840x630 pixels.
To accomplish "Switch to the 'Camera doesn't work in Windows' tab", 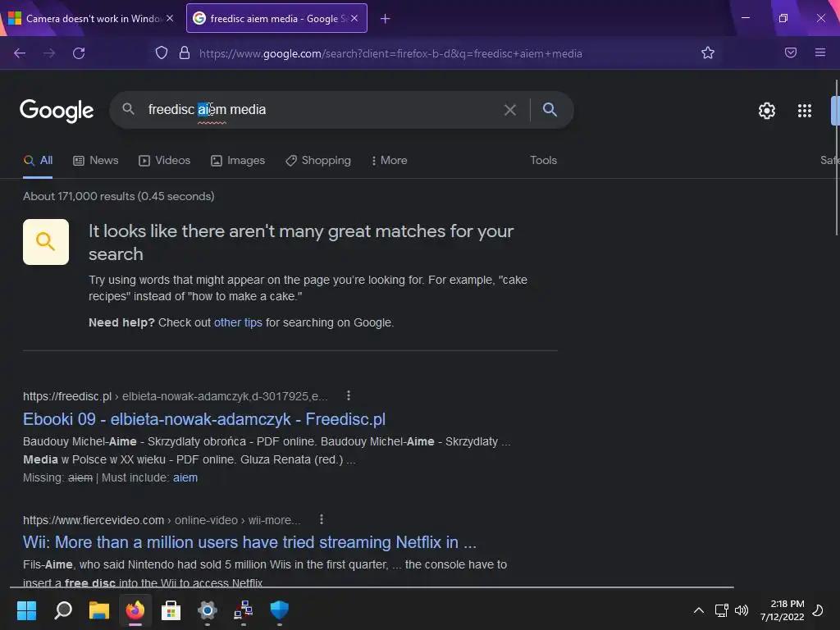I will pyautogui.click(x=91, y=18).
